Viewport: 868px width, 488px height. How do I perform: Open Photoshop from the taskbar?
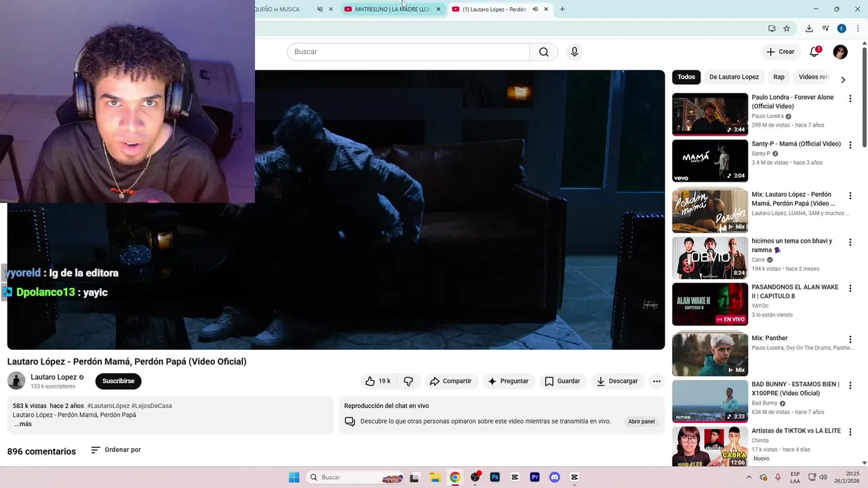(495, 477)
